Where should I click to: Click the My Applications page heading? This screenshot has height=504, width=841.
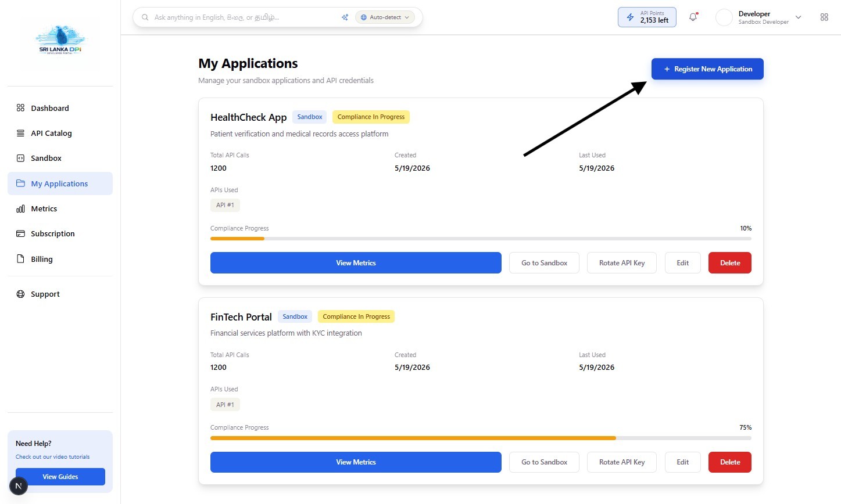click(x=248, y=63)
